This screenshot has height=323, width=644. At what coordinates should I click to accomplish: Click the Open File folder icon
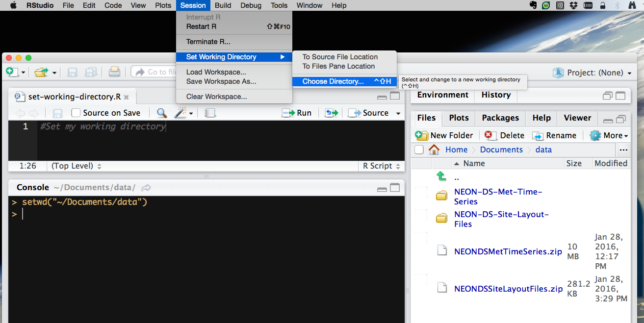[x=41, y=72]
